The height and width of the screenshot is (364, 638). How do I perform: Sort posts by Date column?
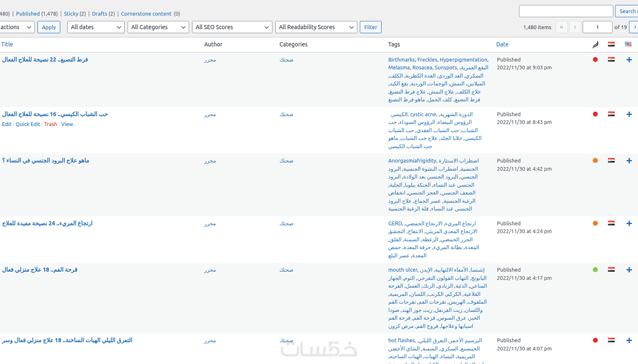(502, 44)
